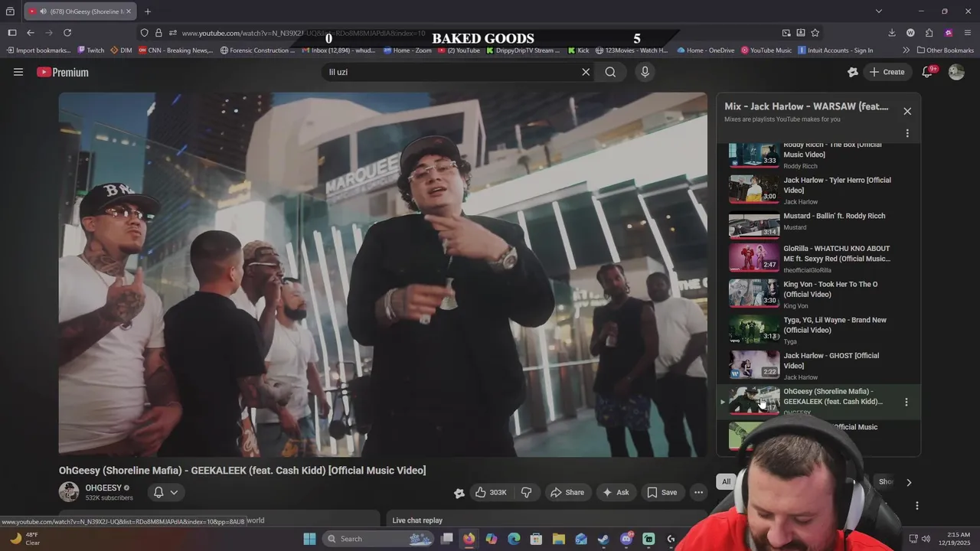The height and width of the screenshot is (551, 980).
Task: Open Firefox from the taskbar
Action: click(469, 539)
